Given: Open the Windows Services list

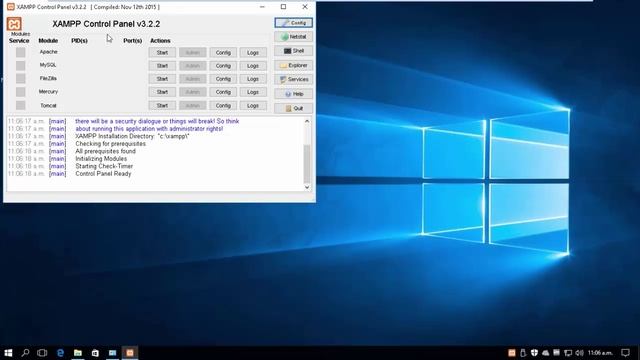Looking at the screenshot, I should pyautogui.click(x=293, y=79).
